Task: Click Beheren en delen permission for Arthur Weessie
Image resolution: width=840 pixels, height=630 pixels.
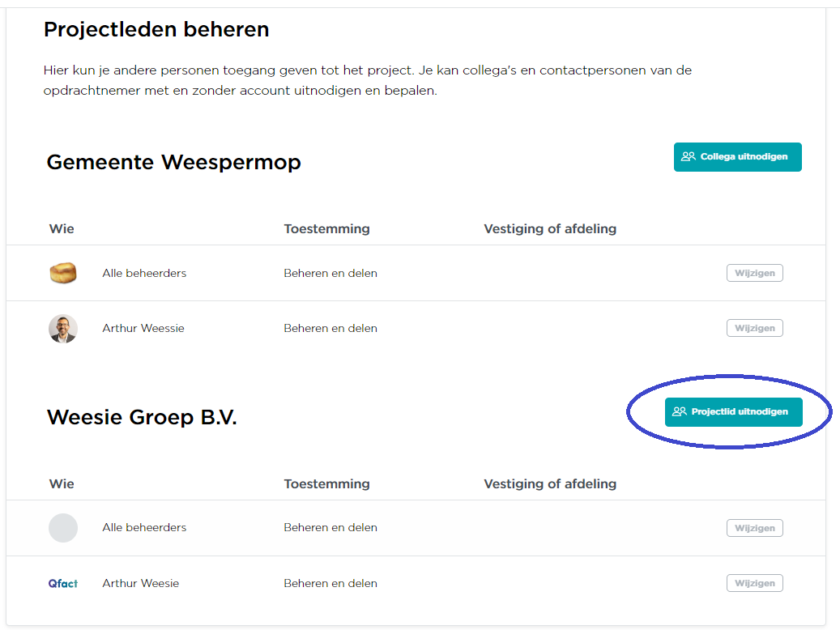Action: (330, 328)
